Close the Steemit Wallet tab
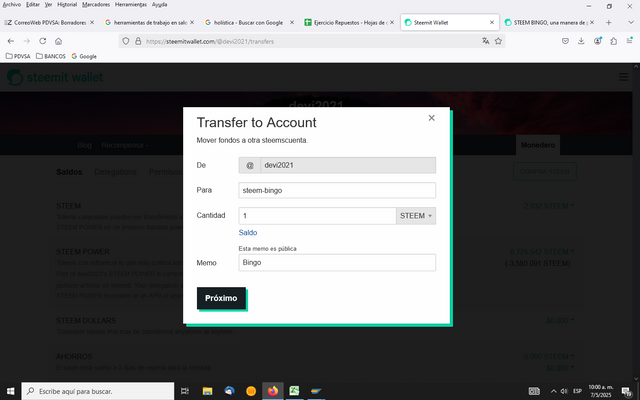Screen dimensions: 640x400 (492, 22)
